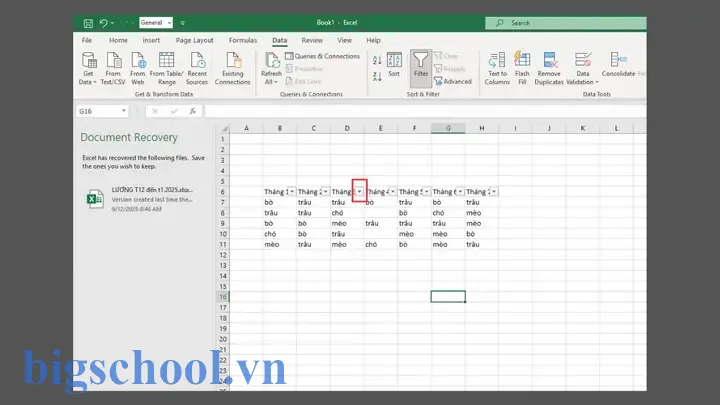Select column A header
The width and height of the screenshot is (720, 405).
pos(247,129)
